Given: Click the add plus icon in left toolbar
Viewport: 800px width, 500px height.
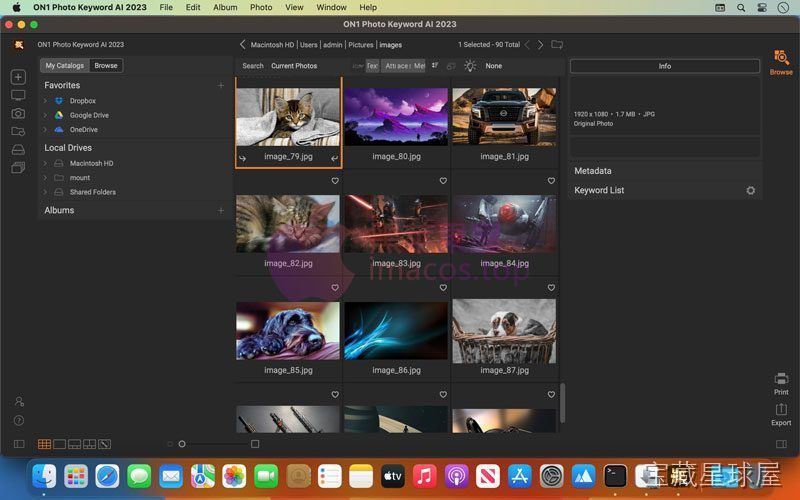Looking at the screenshot, I should (18, 77).
